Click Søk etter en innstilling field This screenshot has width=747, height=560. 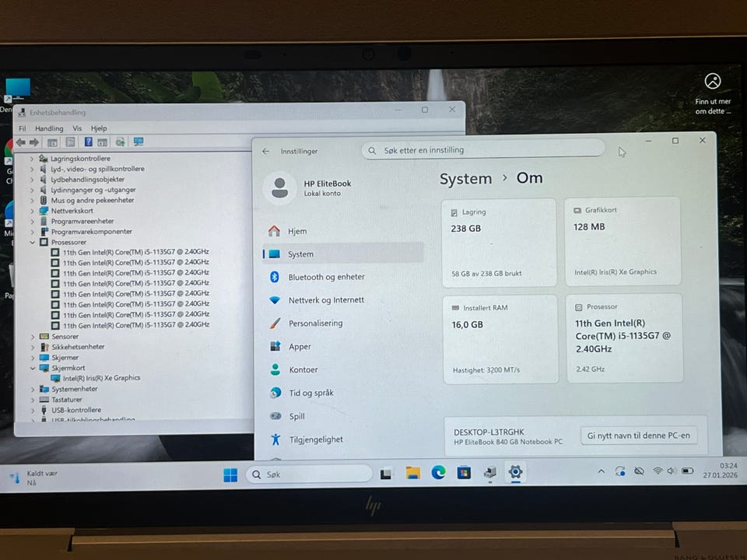[483, 150]
